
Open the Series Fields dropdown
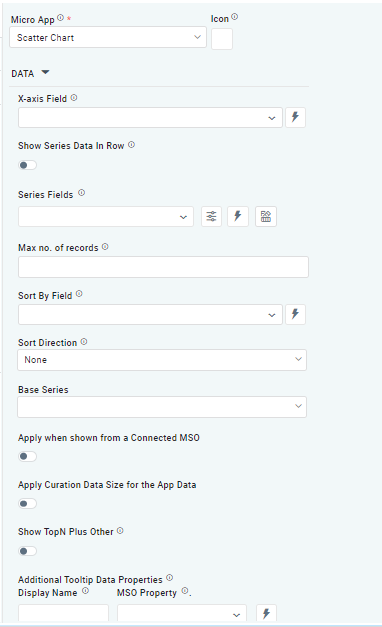(x=106, y=217)
